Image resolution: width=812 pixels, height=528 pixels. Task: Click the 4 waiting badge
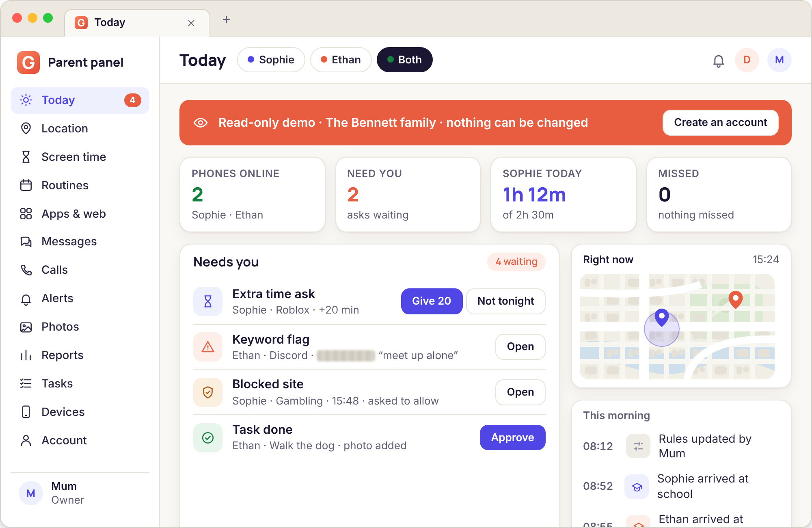[x=516, y=262]
